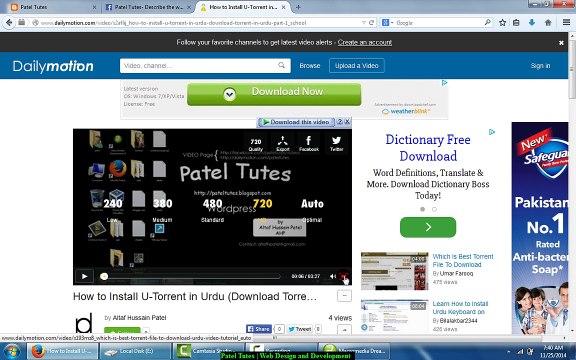Click the Export icon in video player

(x=282, y=144)
